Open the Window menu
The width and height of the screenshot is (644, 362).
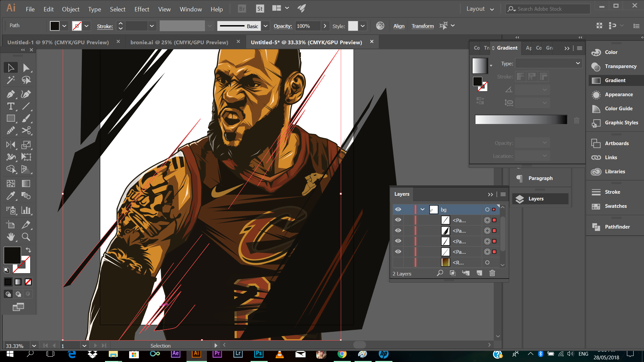(191, 9)
